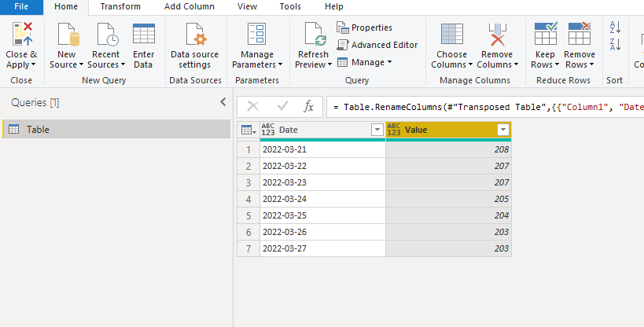Expand Close & Apply dropdown arrow
644x327 pixels.
pos(34,65)
